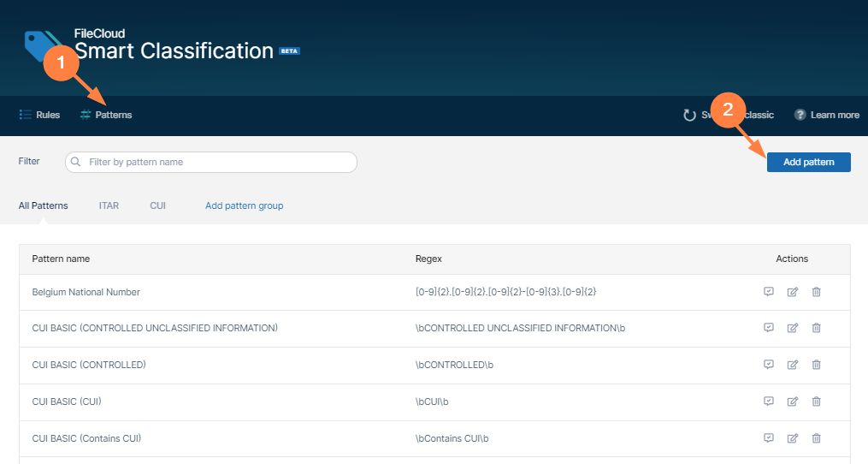The height and width of the screenshot is (464, 868).
Task: Click the Rules list icon
Action: click(25, 115)
